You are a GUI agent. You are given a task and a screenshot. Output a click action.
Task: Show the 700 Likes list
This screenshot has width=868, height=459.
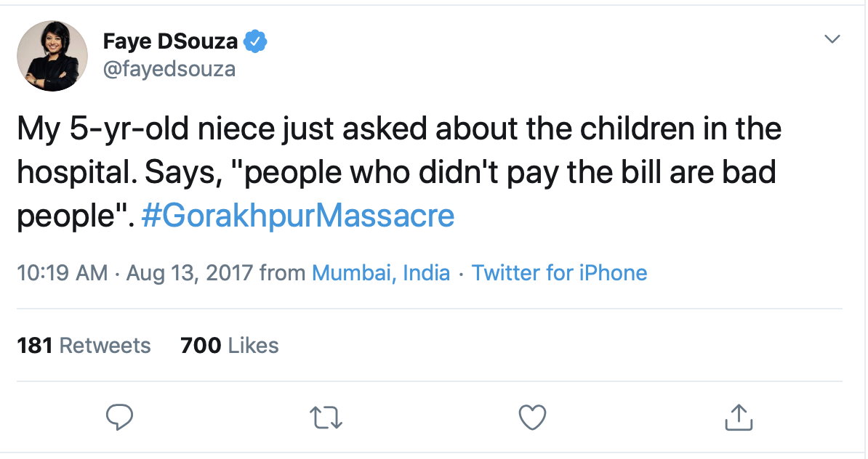pos(230,345)
